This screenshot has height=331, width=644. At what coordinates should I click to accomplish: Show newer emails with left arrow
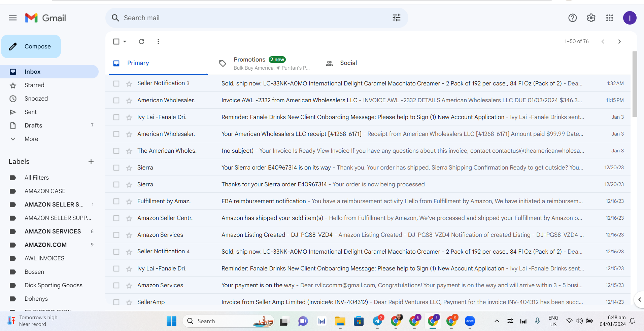[x=603, y=41]
